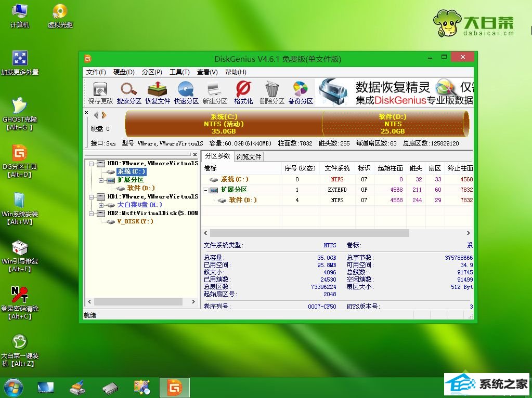The image size is (532, 398).
Task: Click 软件(D:) segment in disk bar
Action: (x=394, y=124)
